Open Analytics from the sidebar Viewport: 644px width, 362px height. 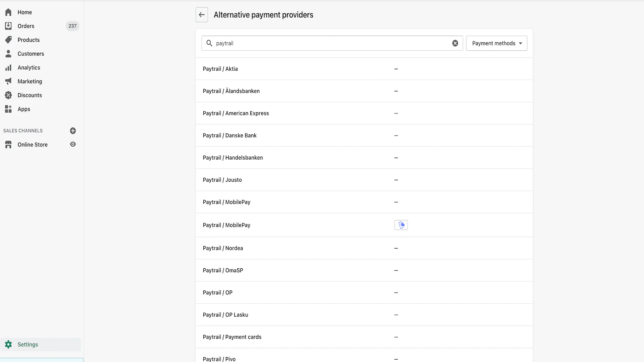(29, 68)
